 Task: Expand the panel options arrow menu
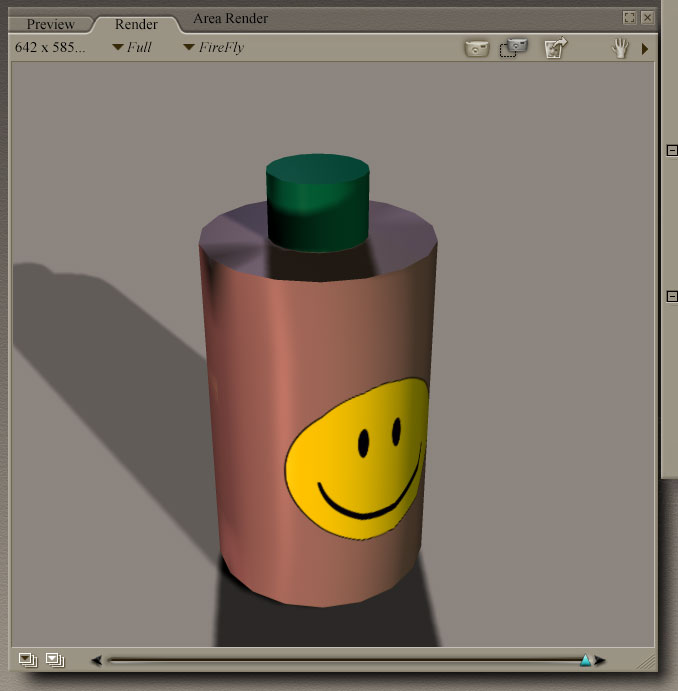point(644,48)
